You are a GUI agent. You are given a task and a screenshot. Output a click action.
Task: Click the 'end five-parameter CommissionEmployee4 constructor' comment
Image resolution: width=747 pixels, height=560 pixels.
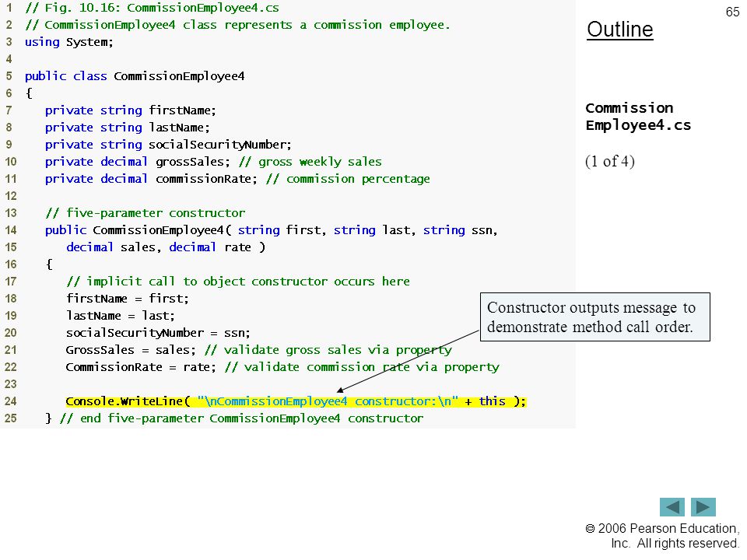[x=241, y=418]
